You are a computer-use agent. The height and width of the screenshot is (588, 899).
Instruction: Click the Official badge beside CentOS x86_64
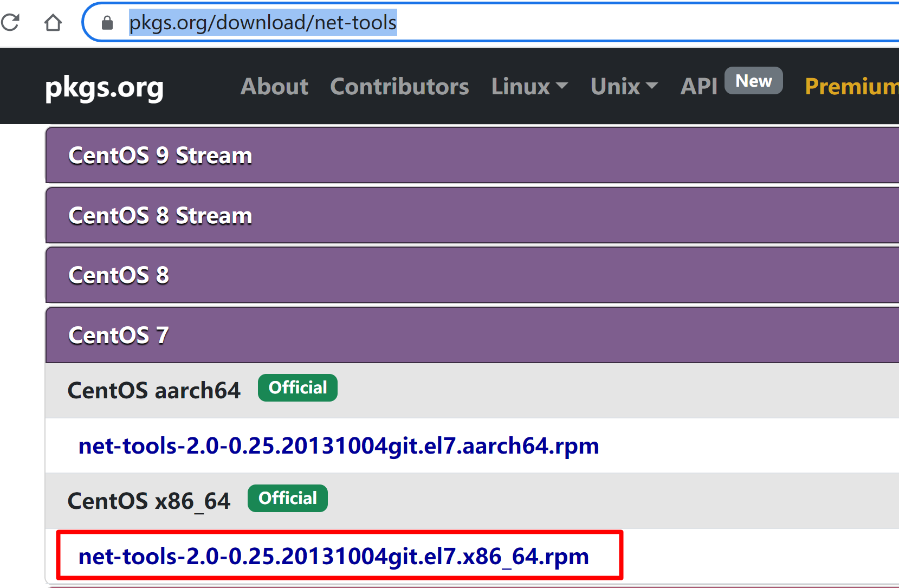click(288, 499)
